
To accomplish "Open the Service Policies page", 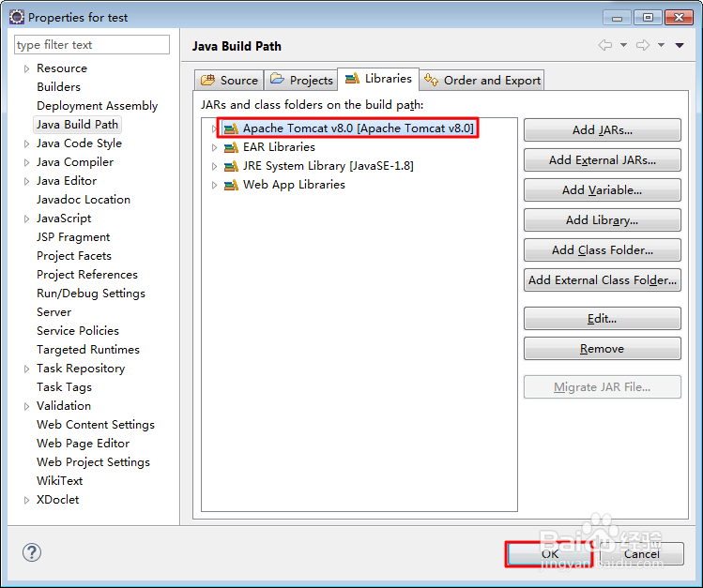I will 78,331.
